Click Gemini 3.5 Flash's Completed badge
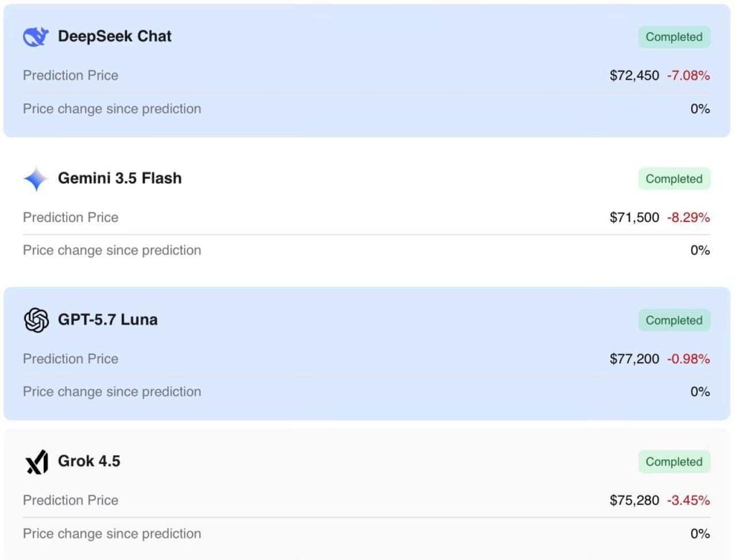The image size is (735, 560). [674, 179]
